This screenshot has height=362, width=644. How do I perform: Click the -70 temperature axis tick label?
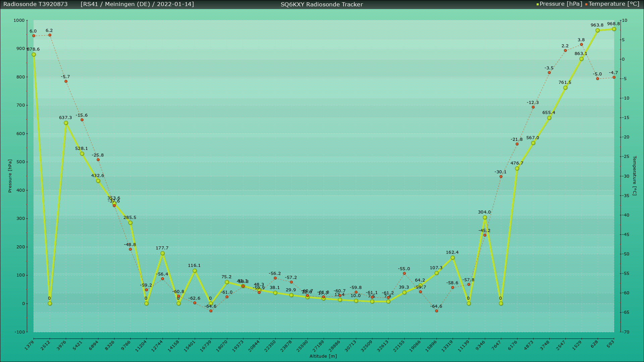626,332
